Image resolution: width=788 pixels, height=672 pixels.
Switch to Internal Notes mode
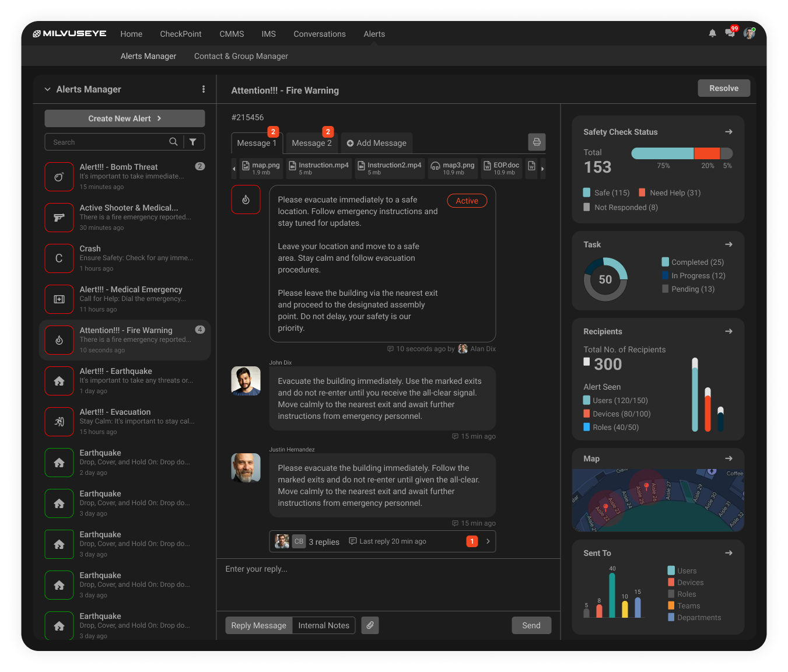[324, 625]
